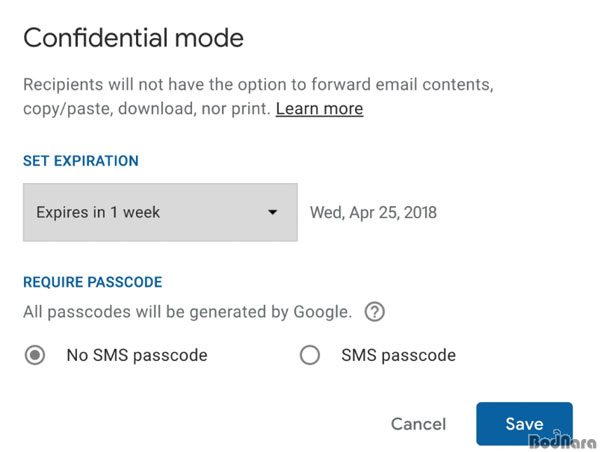Click the word Google in passcode note
Image resolution: width=600 pixels, height=452 pixels.
(320, 312)
